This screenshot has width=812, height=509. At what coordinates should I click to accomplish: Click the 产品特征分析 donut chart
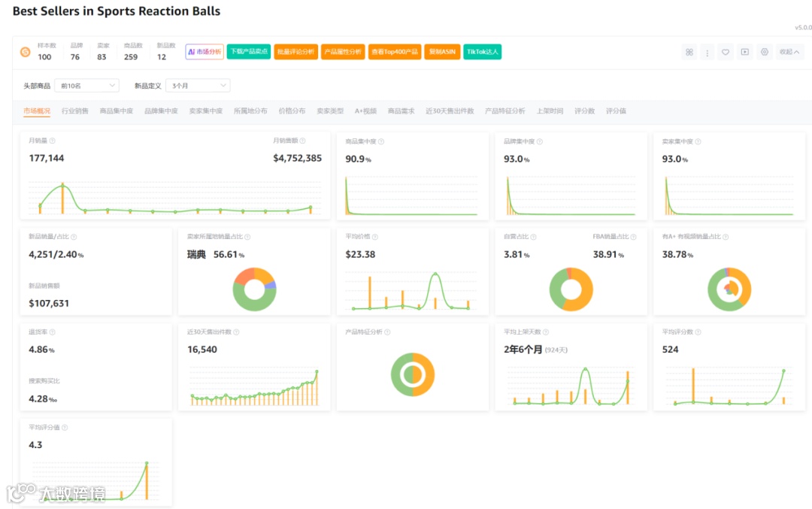click(x=413, y=374)
